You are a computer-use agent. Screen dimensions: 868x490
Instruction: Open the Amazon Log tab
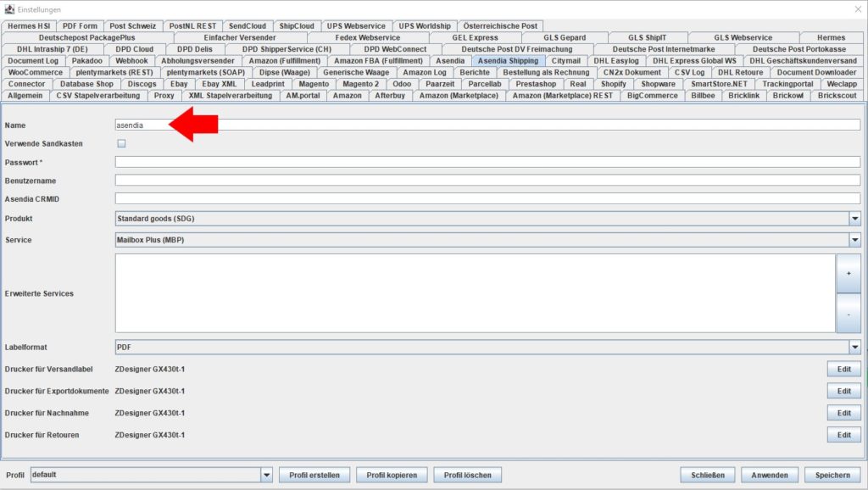(425, 73)
